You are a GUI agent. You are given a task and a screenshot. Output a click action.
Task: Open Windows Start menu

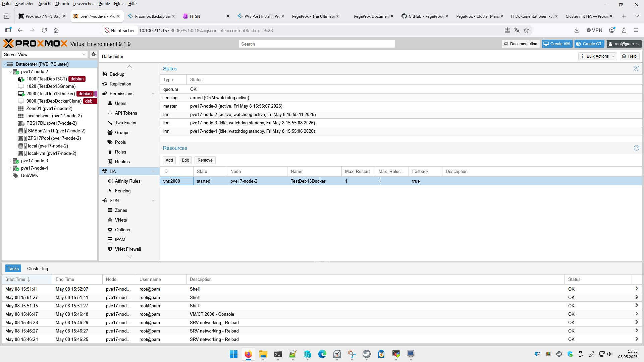click(x=233, y=354)
